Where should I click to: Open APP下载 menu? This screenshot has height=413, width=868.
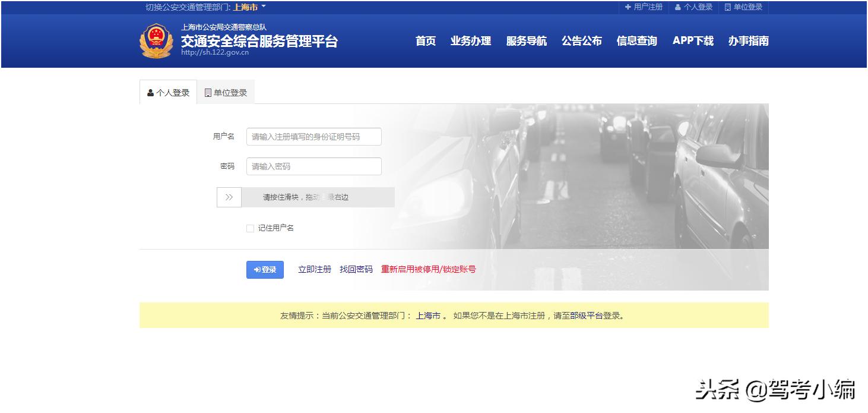pyautogui.click(x=693, y=41)
